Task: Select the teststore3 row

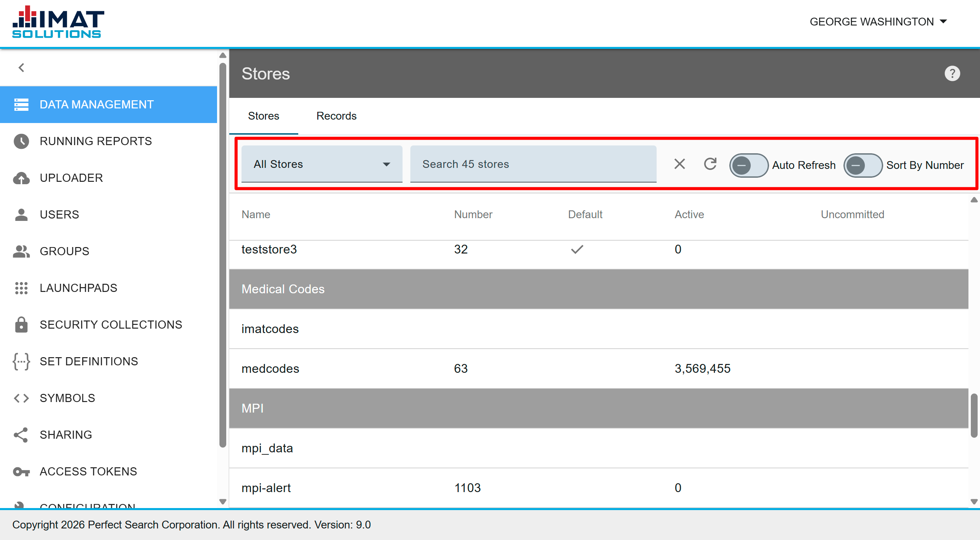Action: tap(599, 254)
